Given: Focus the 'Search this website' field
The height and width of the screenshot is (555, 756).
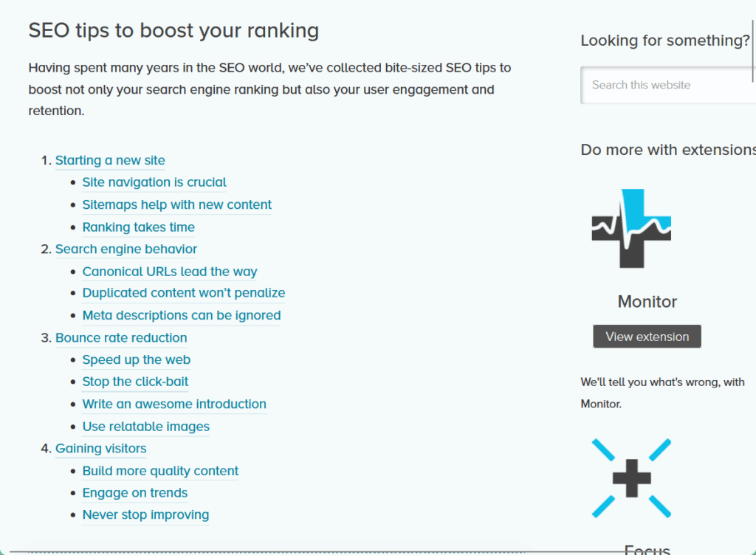Looking at the screenshot, I should pos(668,86).
